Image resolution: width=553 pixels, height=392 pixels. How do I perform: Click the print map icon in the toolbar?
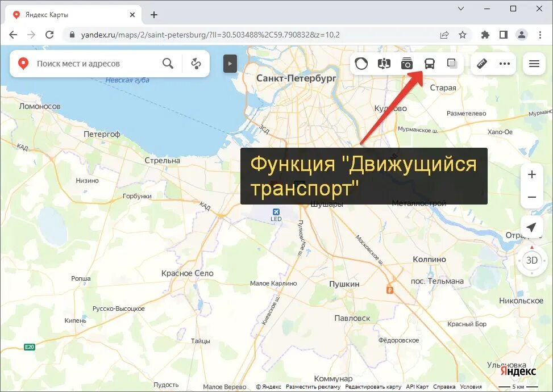(x=452, y=63)
